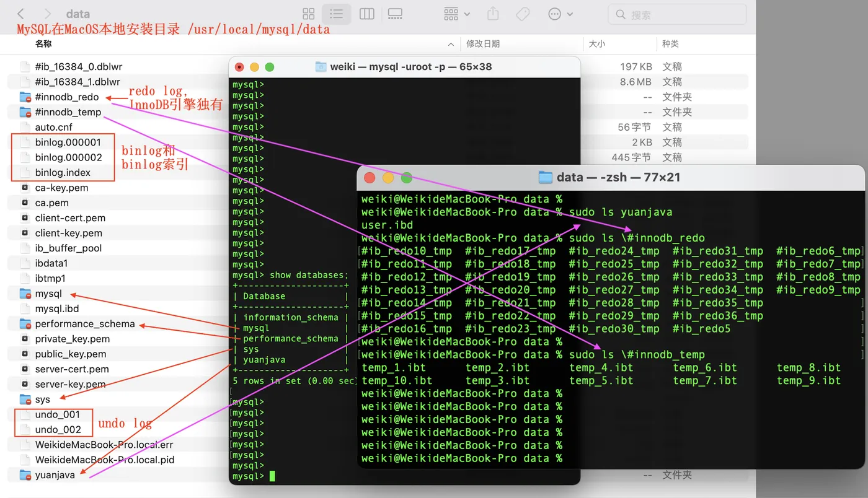Go forward with Finder's forward arrow
The height and width of the screenshot is (498, 868).
coord(48,14)
